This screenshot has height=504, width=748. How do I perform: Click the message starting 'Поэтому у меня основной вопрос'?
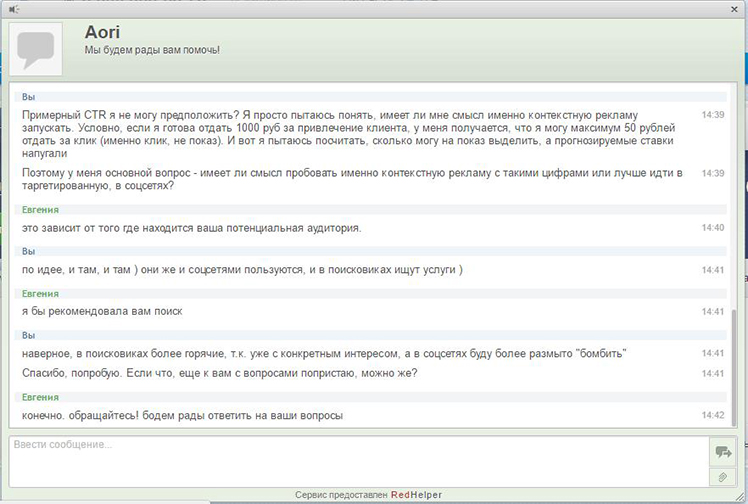[x=352, y=179]
